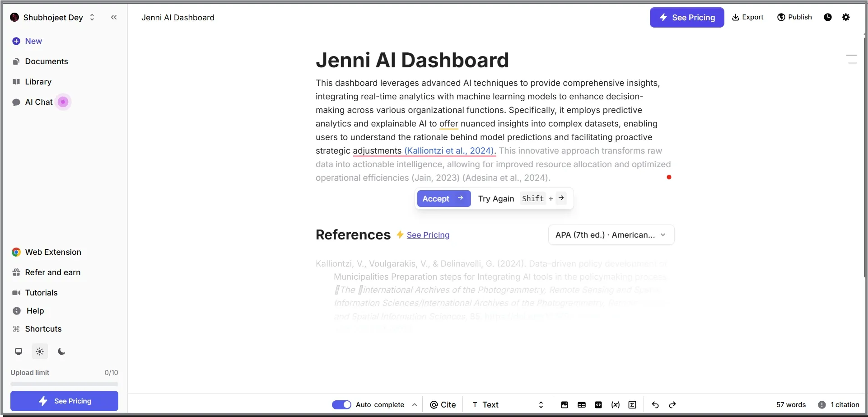Open document history clock icon
This screenshot has height=417, width=868.
click(827, 17)
